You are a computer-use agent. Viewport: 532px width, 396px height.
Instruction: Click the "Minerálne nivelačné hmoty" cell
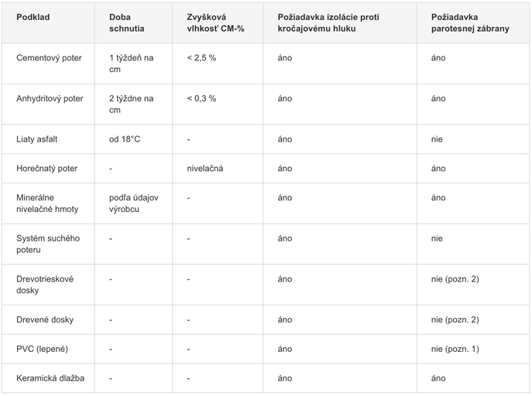[x=47, y=203]
